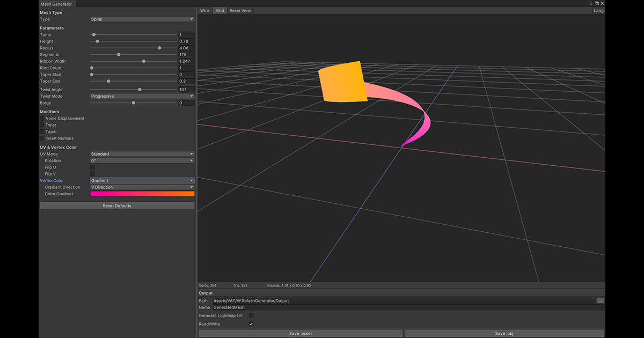Open the window's three-dot options menu
Screen dimensions: 644x338
coord(591,3)
